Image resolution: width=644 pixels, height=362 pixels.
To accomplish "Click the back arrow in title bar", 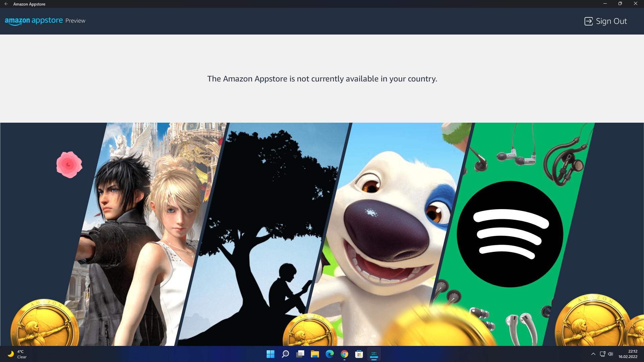I will coord(6,4).
